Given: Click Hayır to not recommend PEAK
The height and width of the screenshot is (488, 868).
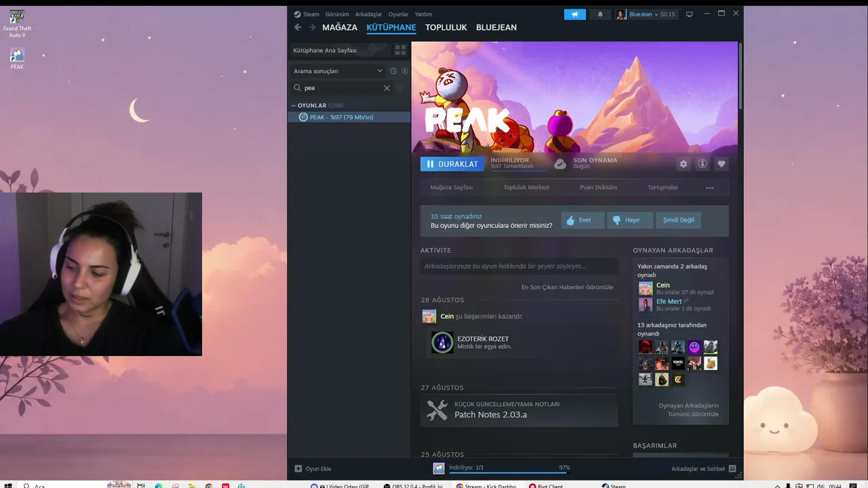Looking at the screenshot, I should click(x=631, y=220).
